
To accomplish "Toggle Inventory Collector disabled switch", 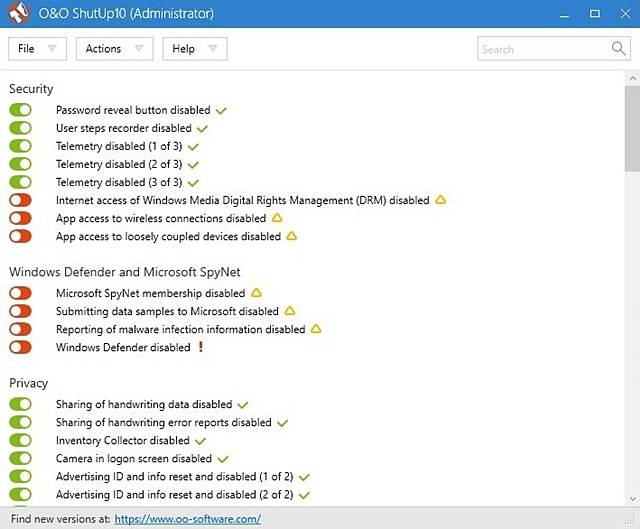I will (x=20, y=440).
